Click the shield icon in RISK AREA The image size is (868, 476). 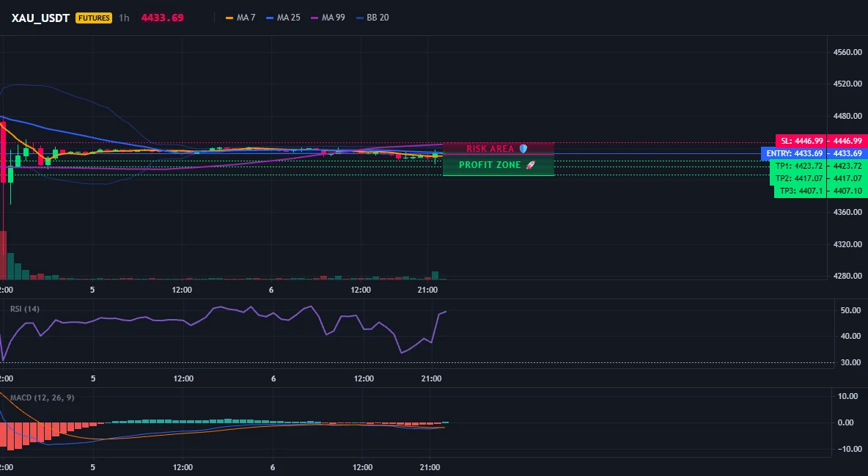[x=523, y=148]
